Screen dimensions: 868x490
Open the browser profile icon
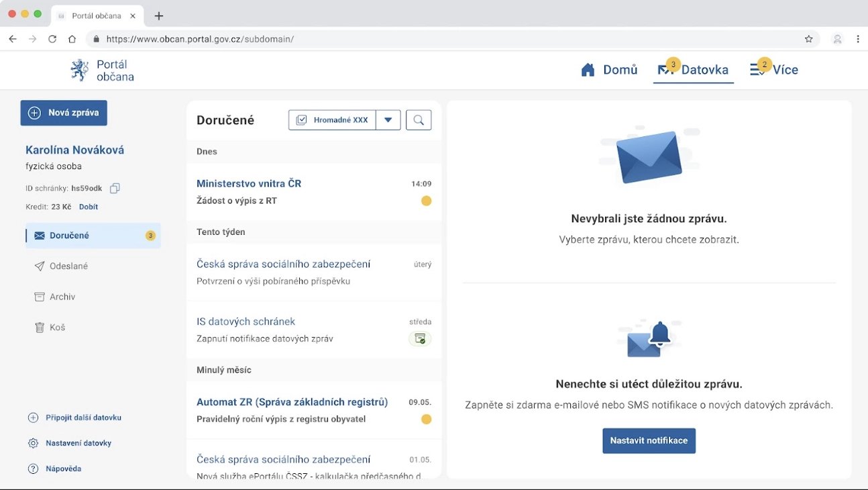838,39
